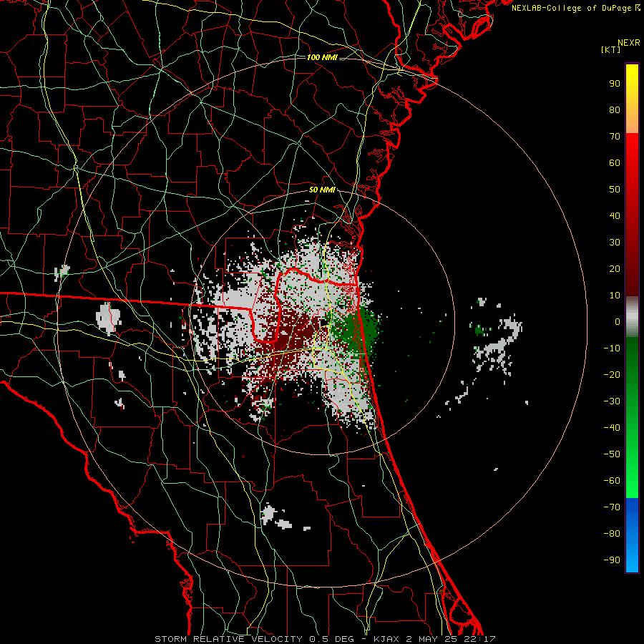The image size is (644, 644).
Task: Select the 40 value on the velocity scale
Action: 615,215
